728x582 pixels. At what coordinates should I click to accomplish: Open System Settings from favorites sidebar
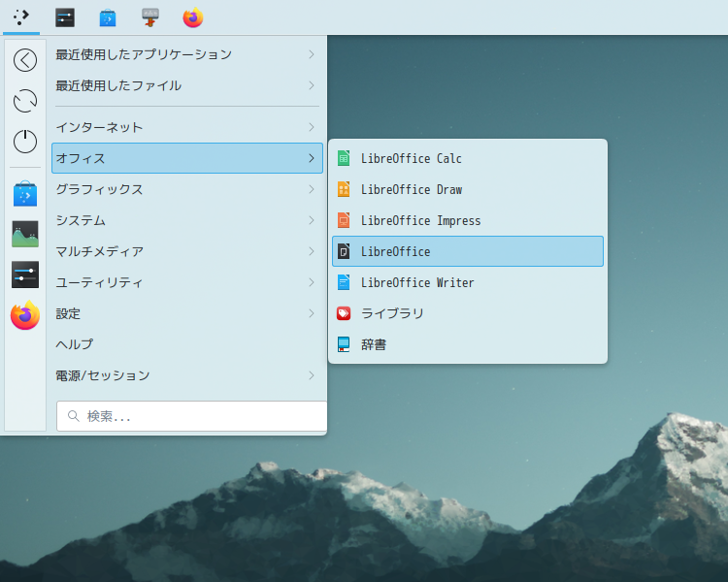coord(25,275)
